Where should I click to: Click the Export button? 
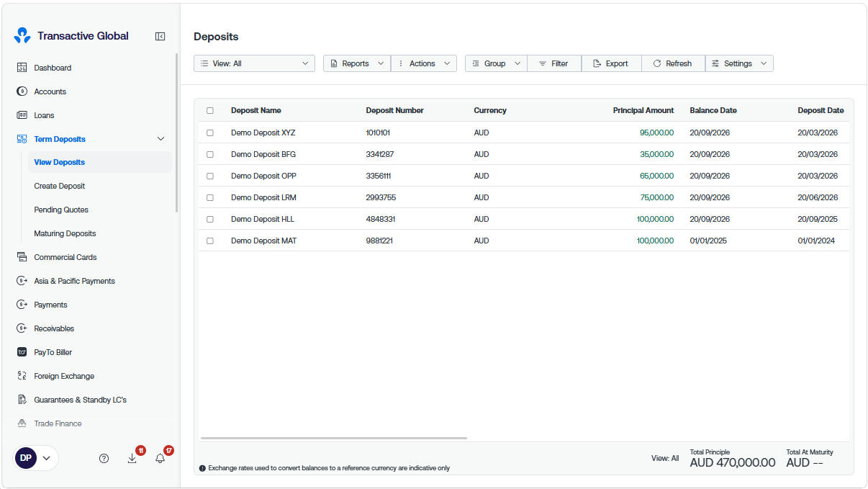coord(611,63)
